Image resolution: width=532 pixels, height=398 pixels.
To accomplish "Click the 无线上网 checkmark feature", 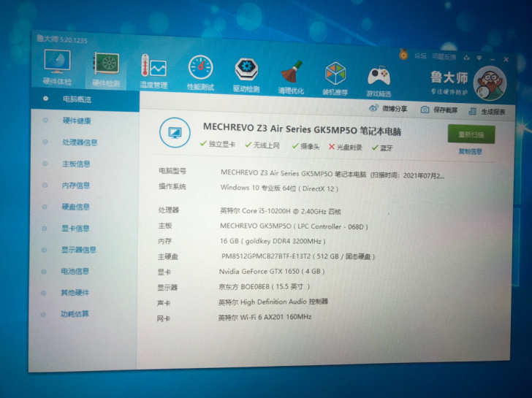I will [x=262, y=145].
